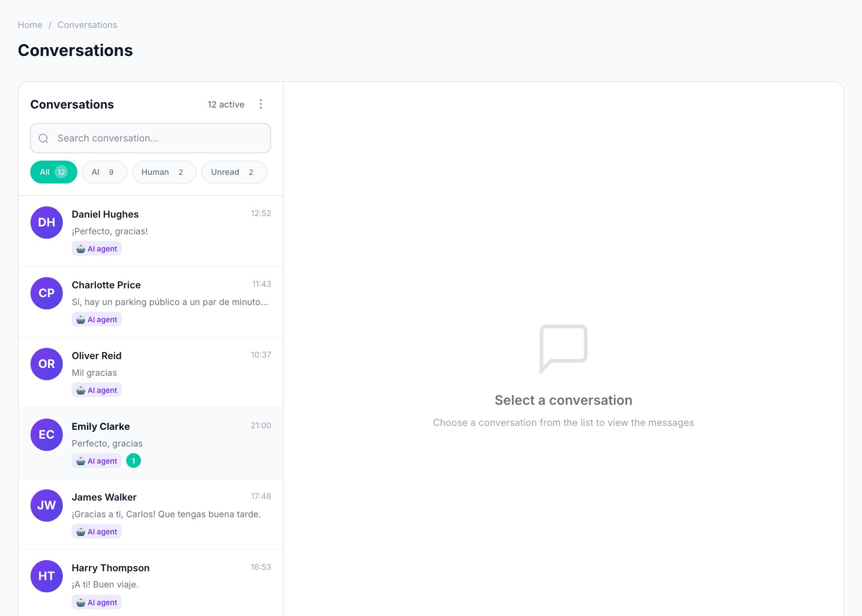The height and width of the screenshot is (616, 862).
Task: Open the Oliver Reid conversation name
Action: coord(96,356)
